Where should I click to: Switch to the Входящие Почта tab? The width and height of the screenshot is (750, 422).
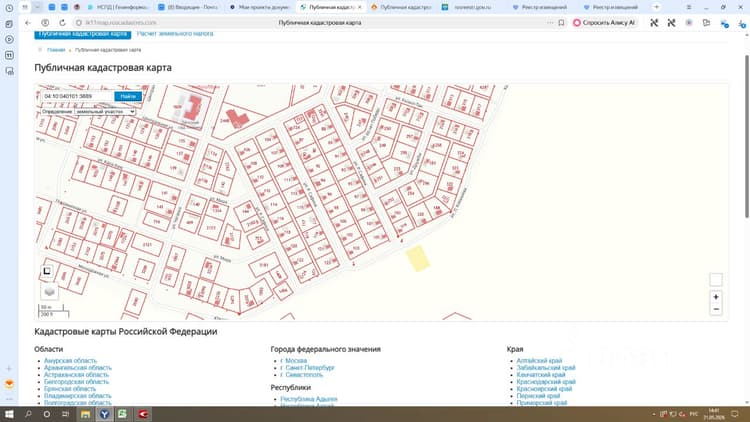point(188,7)
